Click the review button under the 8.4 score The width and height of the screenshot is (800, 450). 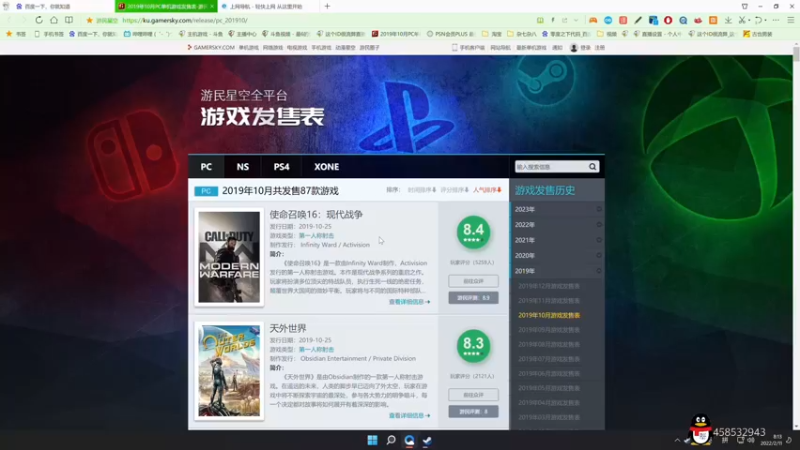point(473,281)
